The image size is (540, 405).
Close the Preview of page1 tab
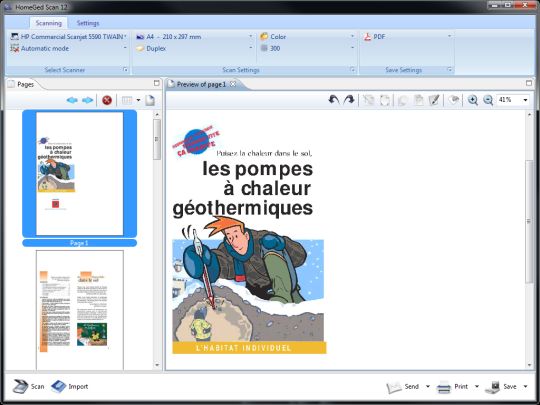pyautogui.click(x=233, y=84)
